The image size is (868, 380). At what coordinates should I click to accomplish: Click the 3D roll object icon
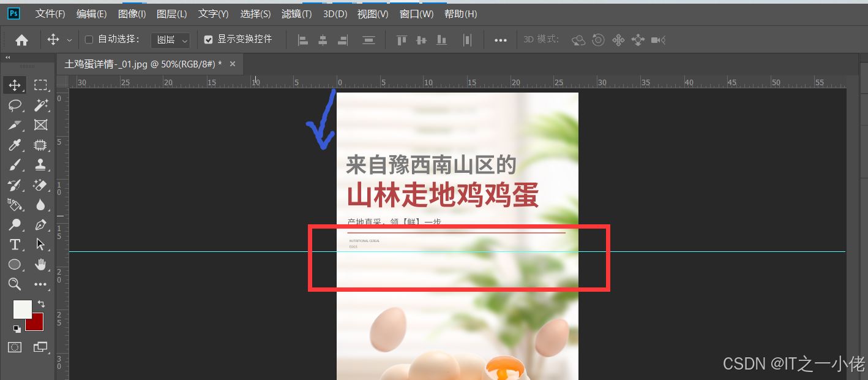pos(598,40)
